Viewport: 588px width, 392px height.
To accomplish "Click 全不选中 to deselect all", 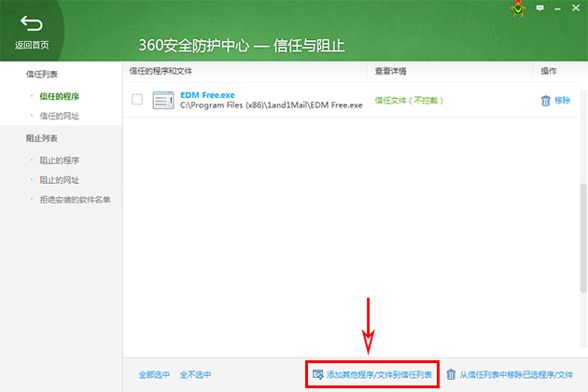I will coord(195,374).
